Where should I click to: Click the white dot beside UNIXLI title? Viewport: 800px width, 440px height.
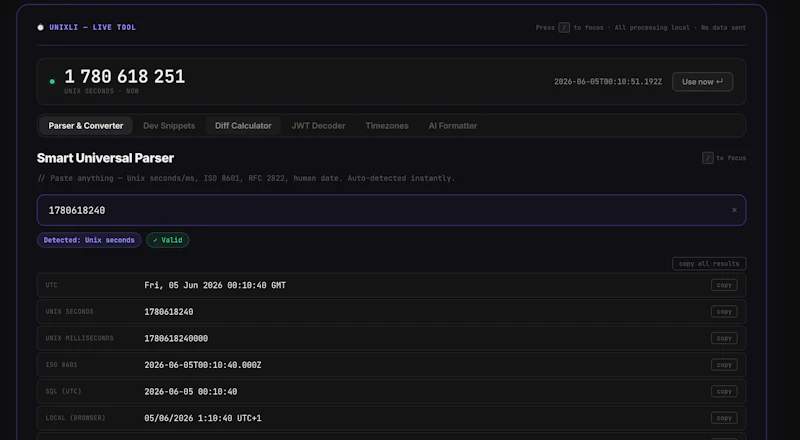point(40,27)
